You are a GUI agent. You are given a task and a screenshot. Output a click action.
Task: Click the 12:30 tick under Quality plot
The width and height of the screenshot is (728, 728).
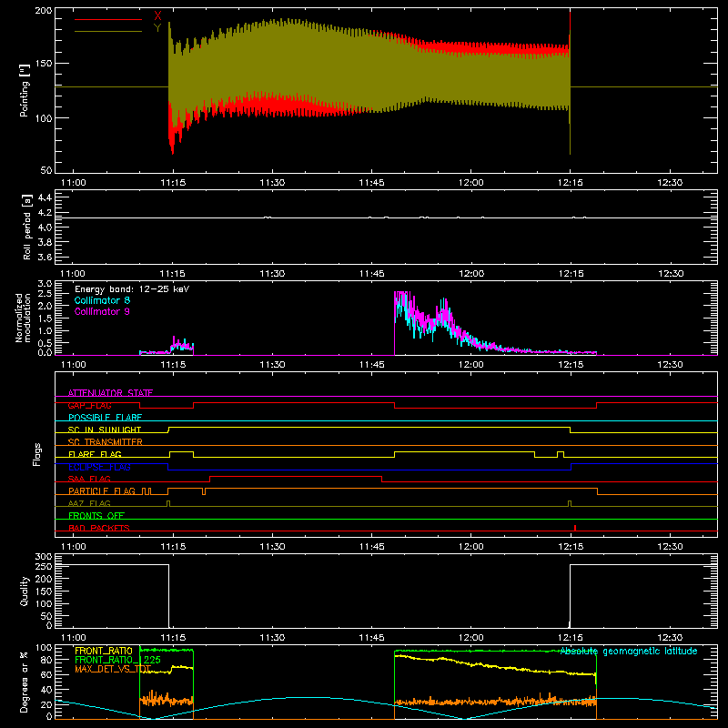(670, 638)
